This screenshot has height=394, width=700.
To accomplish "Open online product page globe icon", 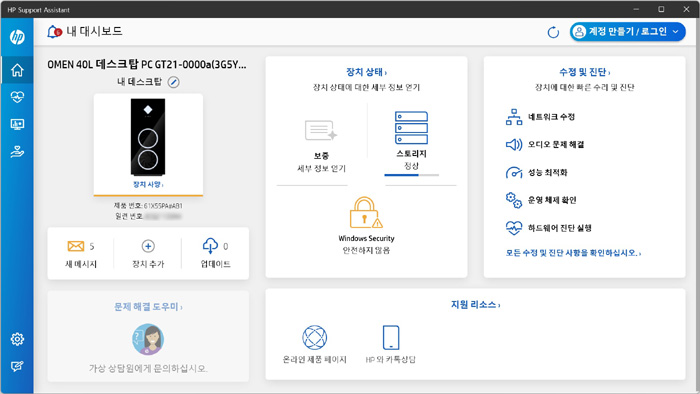I will pyautogui.click(x=315, y=337).
